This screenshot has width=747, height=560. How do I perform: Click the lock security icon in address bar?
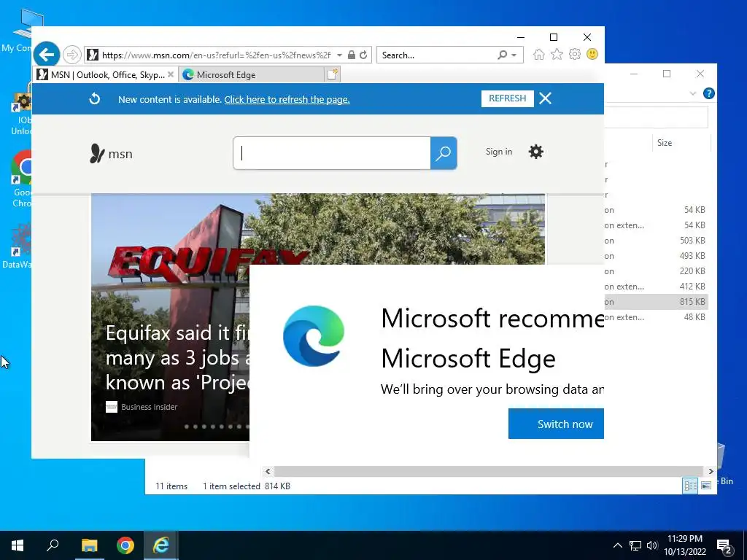351,55
